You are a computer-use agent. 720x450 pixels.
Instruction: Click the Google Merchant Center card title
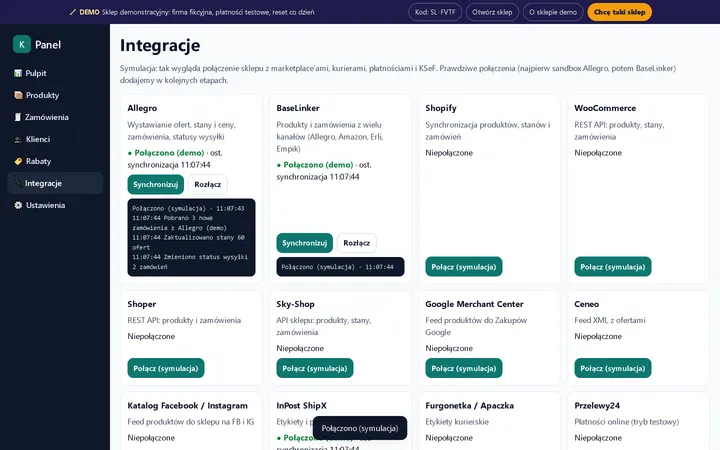pyautogui.click(x=474, y=304)
